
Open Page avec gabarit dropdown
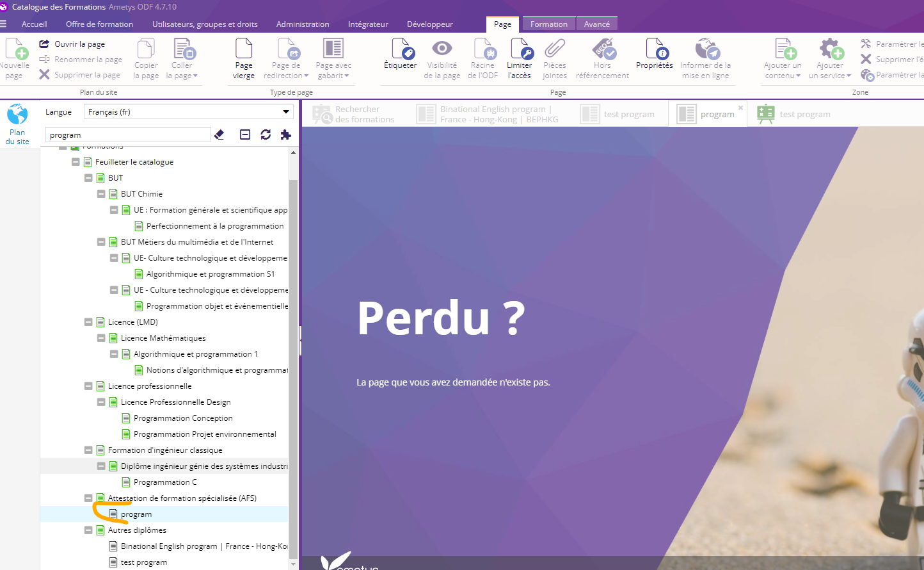333,76
